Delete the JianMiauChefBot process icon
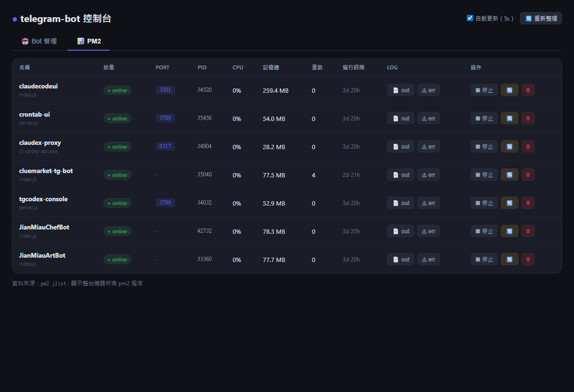The width and height of the screenshot is (574, 392). click(528, 231)
